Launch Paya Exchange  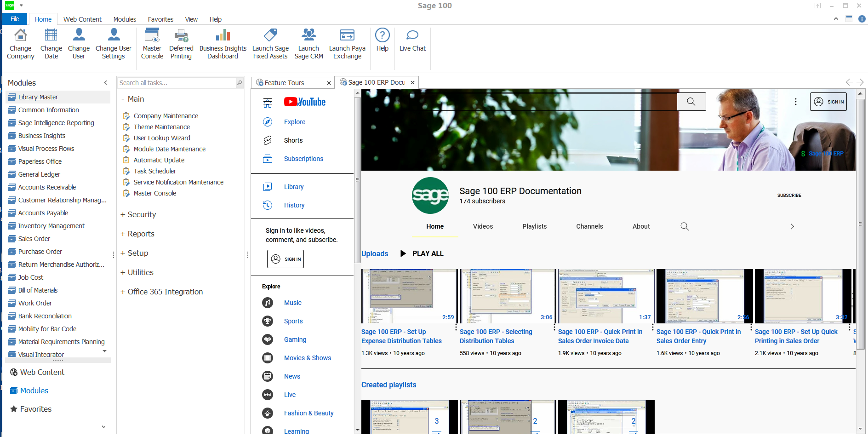(x=347, y=44)
